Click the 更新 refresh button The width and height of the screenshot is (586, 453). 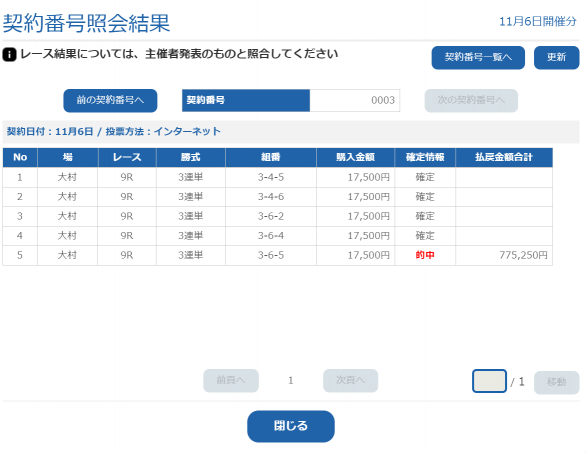click(556, 57)
